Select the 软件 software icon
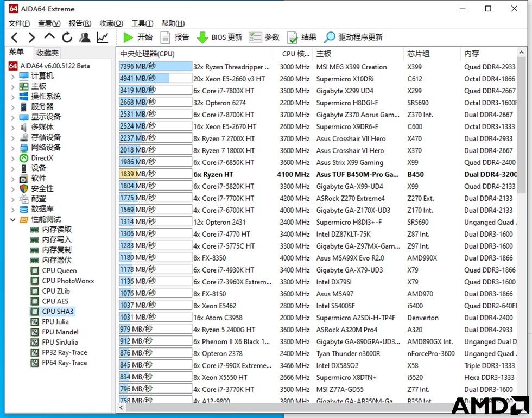The height and width of the screenshot is (418, 532). pyautogui.click(x=24, y=179)
